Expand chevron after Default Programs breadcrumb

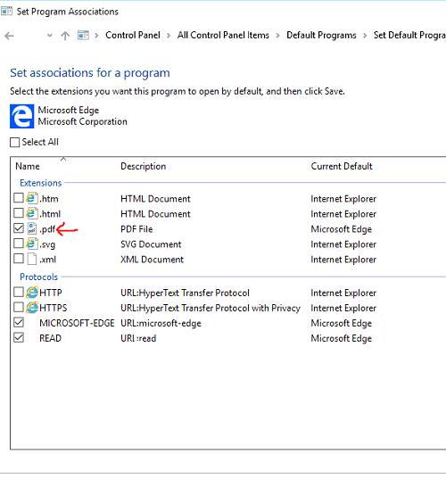pos(365,36)
